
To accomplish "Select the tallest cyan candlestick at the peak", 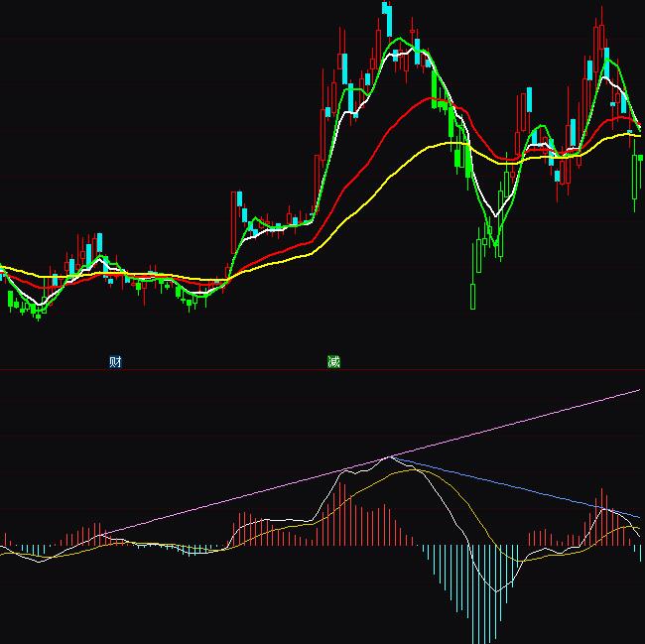I will coord(387,18).
